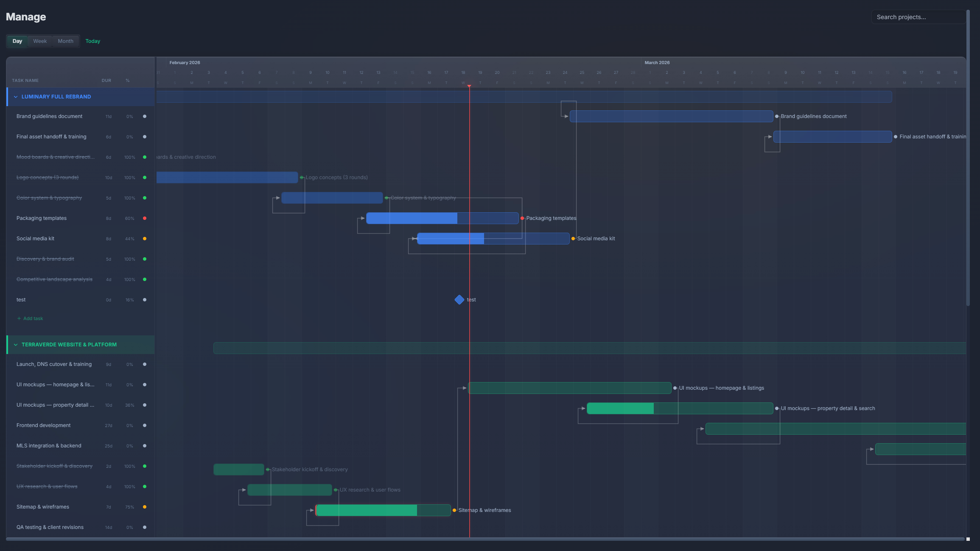Screen dimensions: 980x551
Task: Click the plus icon beside Add task
Action: 20,318
